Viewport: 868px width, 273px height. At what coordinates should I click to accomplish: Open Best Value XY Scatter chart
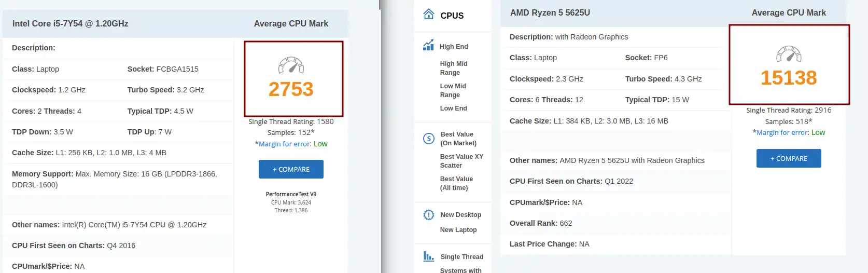461,161
